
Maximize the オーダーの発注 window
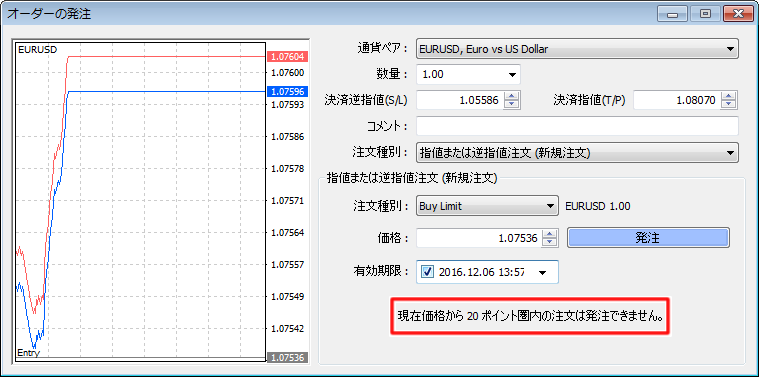(705, 14)
